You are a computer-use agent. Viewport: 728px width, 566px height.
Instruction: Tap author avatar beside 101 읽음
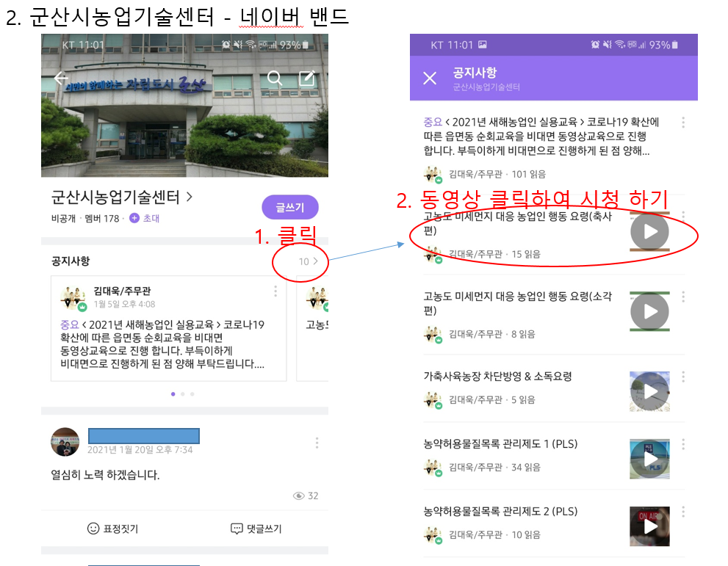coord(433,175)
